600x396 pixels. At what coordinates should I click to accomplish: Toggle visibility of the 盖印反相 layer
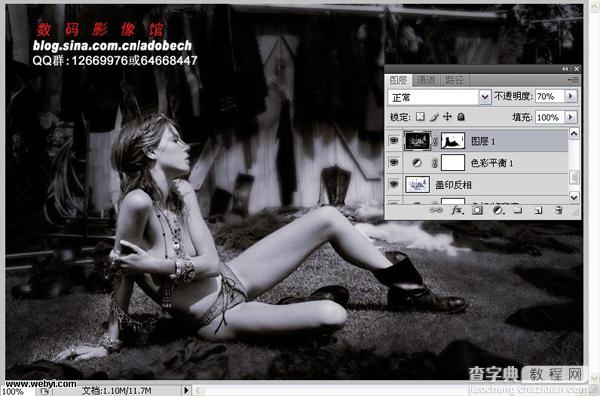(394, 185)
